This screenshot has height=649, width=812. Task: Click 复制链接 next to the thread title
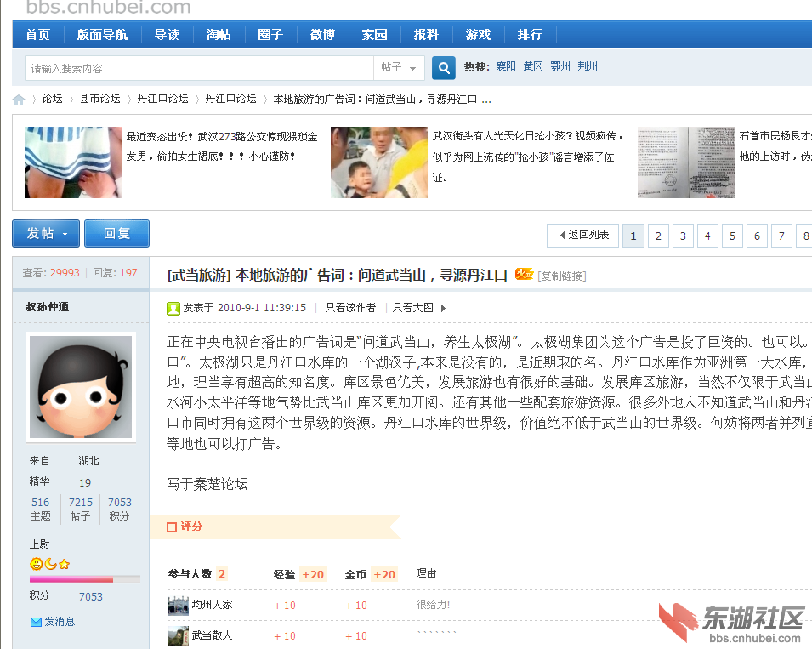[x=562, y=276]
